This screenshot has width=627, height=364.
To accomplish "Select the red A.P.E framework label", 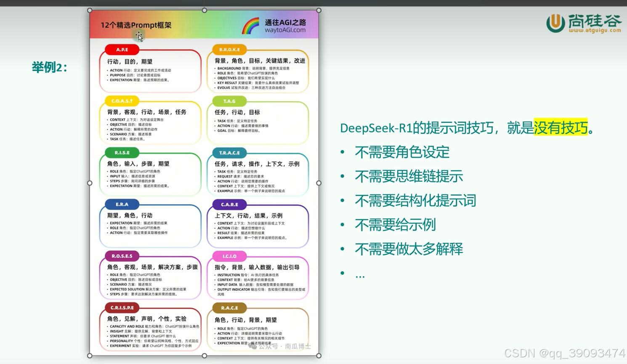I will (x=122, y=50).
